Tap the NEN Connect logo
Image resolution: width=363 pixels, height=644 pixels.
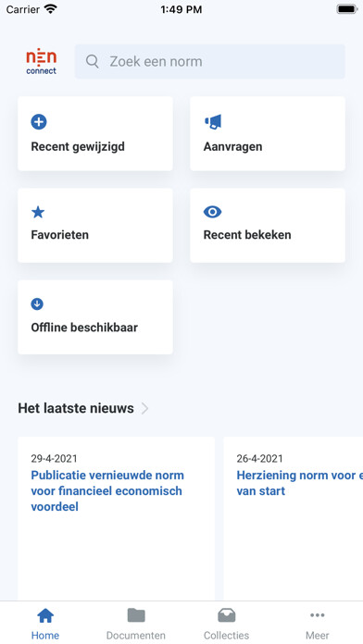(x=41, y=62)
